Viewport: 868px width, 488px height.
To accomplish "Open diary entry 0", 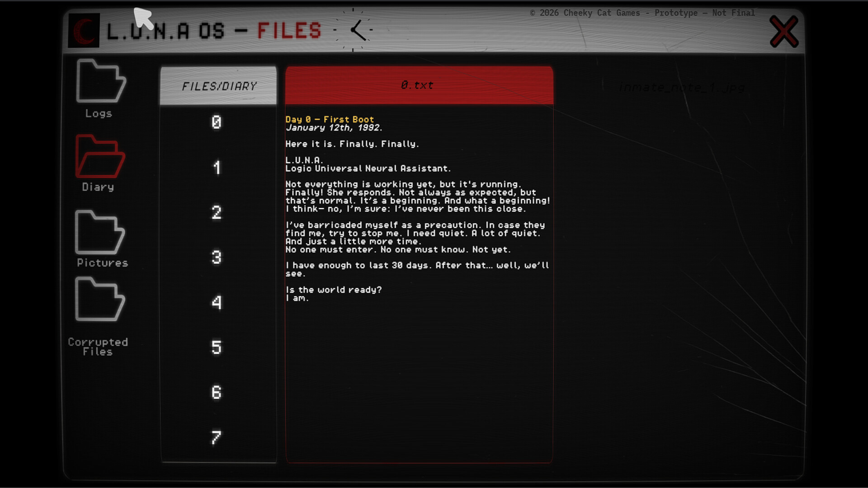I will pos(217,122).
